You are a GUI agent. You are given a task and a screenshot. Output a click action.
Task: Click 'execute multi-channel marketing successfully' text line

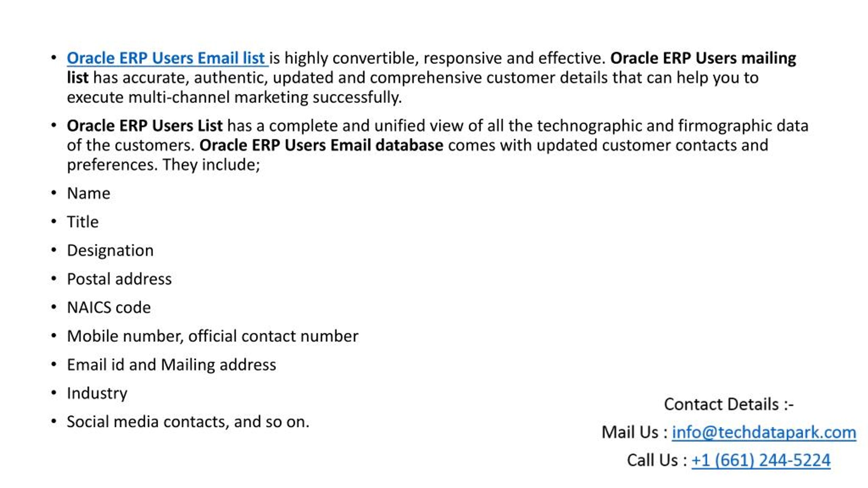(x=234, y=98)
